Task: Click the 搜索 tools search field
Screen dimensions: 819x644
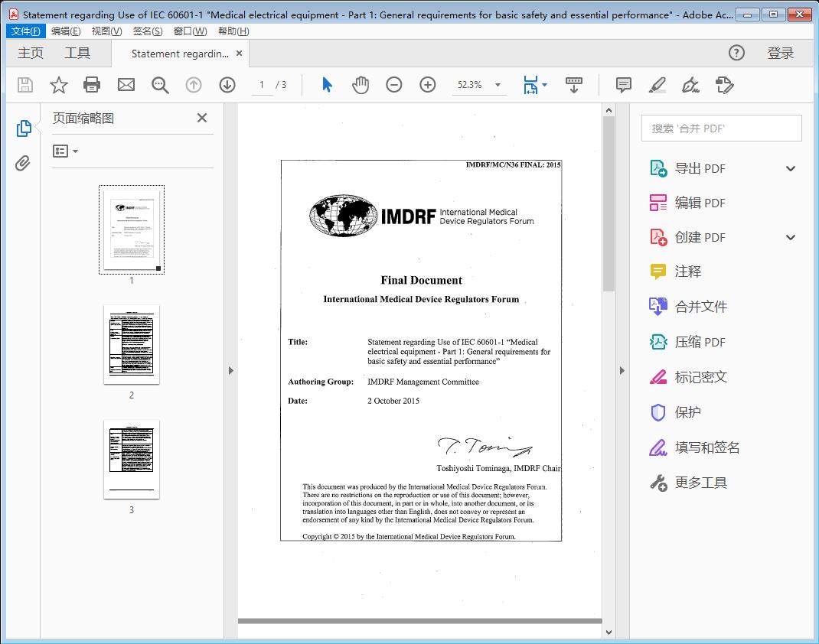Action: tap(721, 128)
